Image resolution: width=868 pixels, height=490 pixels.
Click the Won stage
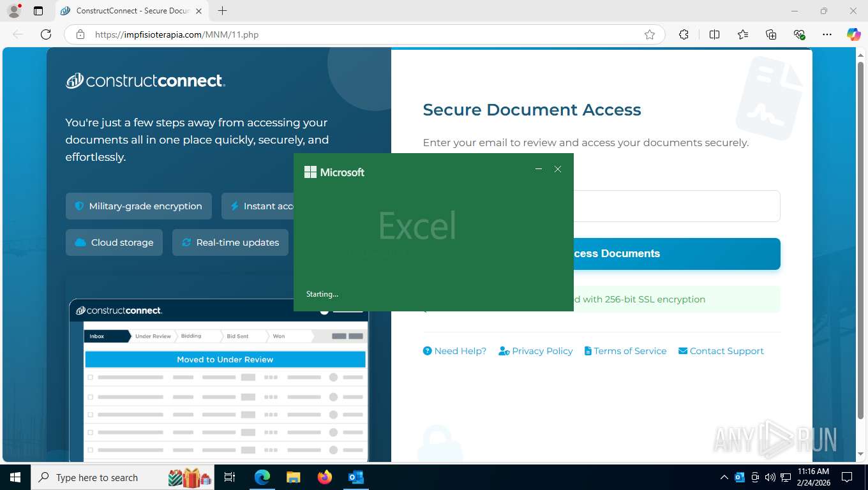(x=279, y=336)
